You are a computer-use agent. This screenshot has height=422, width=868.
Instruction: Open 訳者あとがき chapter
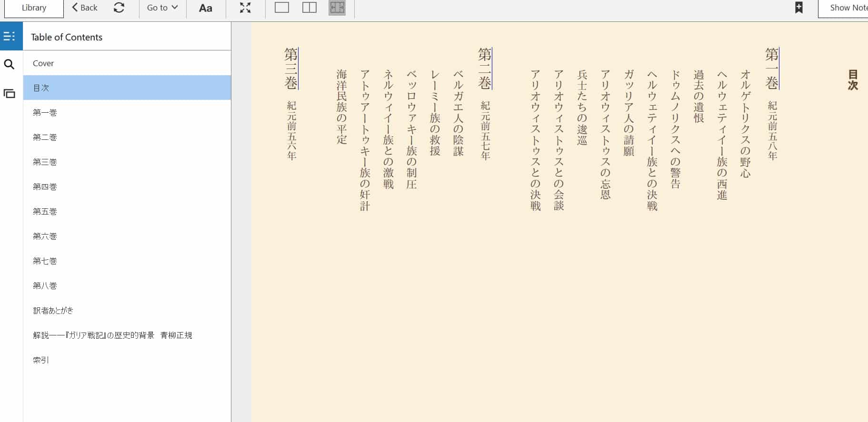coord(53,311)
